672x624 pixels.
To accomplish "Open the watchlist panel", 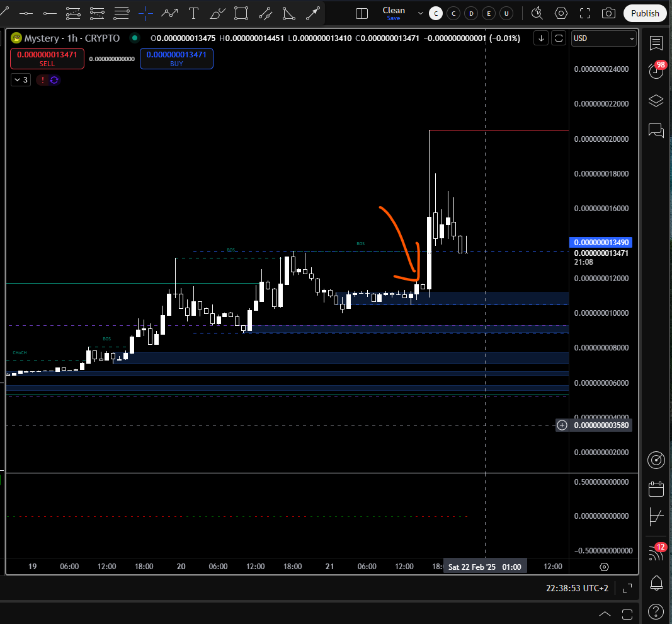I will [656, 43].
